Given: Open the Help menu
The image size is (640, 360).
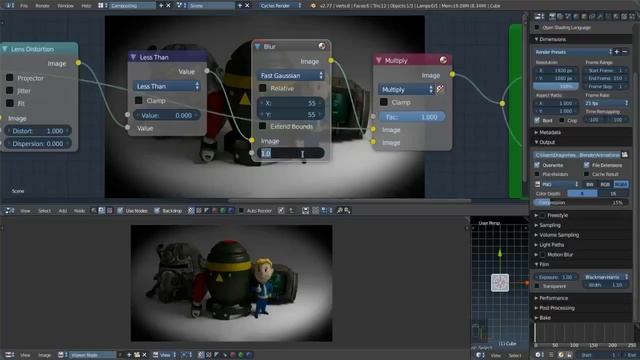Looking at the screenshot, I should (86, 6).
